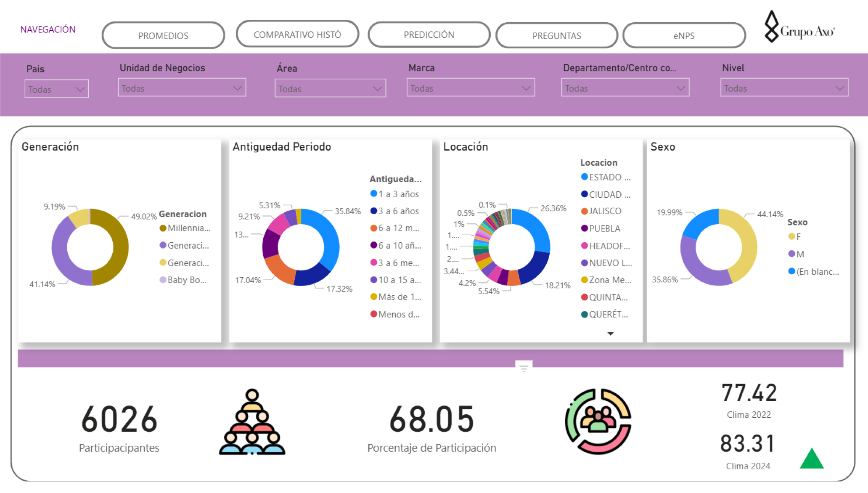Click the '1 a 3 años' legend marker
The image size is (868, 493).
(373, 194)
